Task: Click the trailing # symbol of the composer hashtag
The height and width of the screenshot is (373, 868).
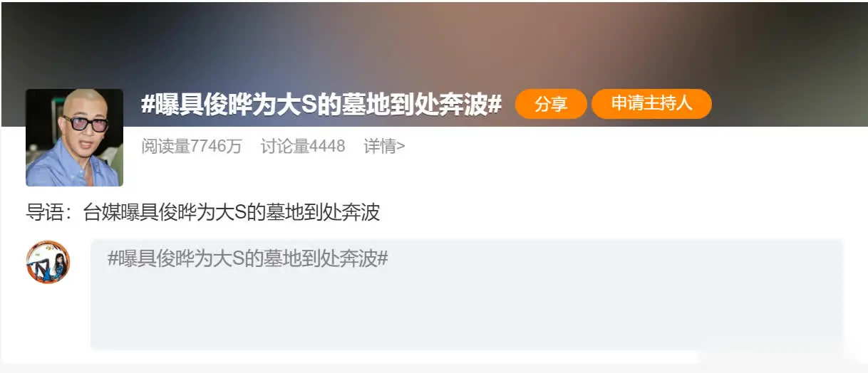Action: 383,259
